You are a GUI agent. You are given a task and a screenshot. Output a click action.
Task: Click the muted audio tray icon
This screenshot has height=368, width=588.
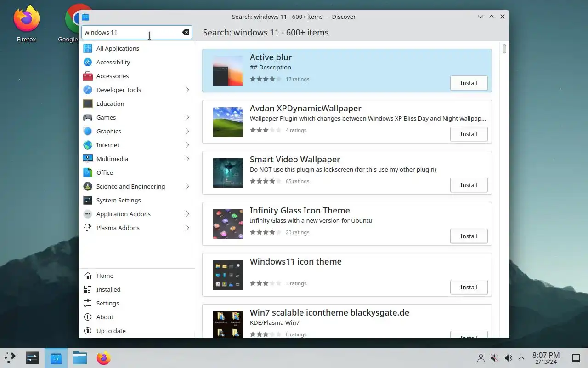495,358
